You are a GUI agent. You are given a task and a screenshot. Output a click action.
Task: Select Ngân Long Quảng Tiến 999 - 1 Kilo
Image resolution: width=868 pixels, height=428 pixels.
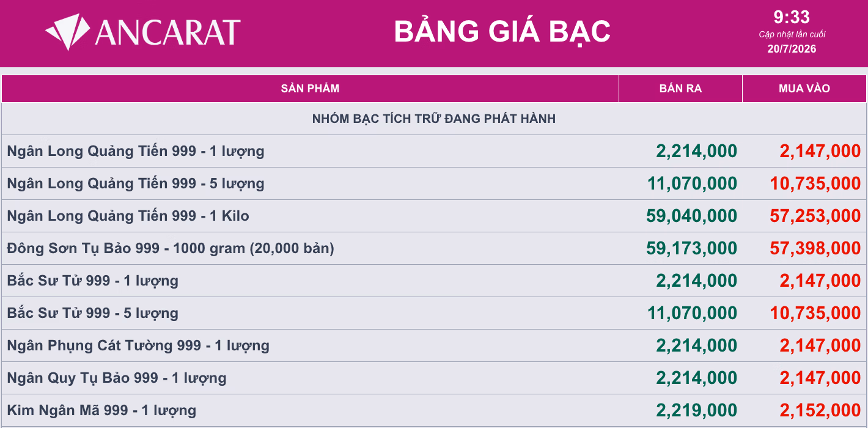tap(434, 216)
